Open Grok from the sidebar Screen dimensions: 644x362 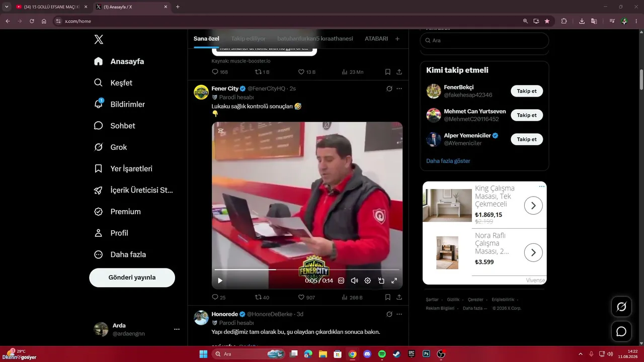pyautogui.click(x=111, y=147)
